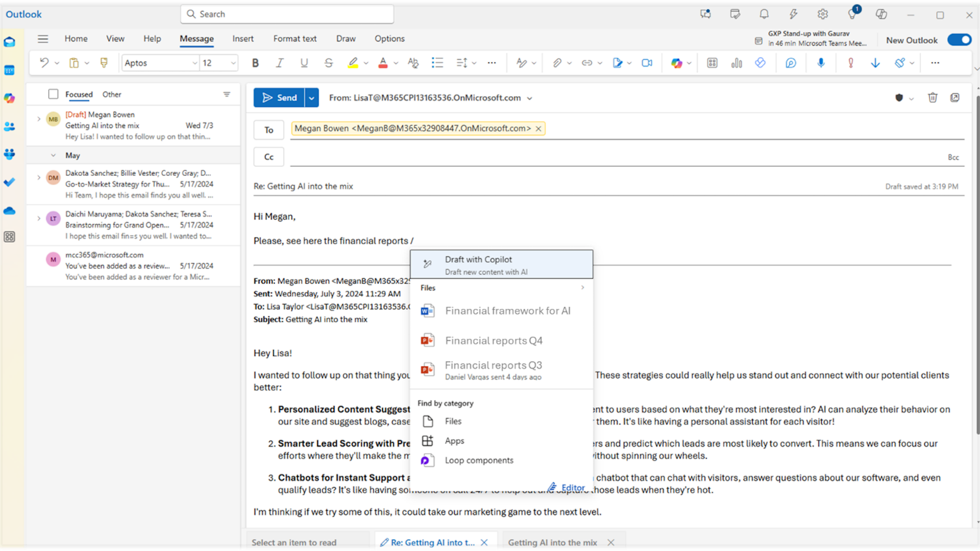Choose Financial reports Q4 file
This screenshot has width=980, height=551.
point(501,341)
